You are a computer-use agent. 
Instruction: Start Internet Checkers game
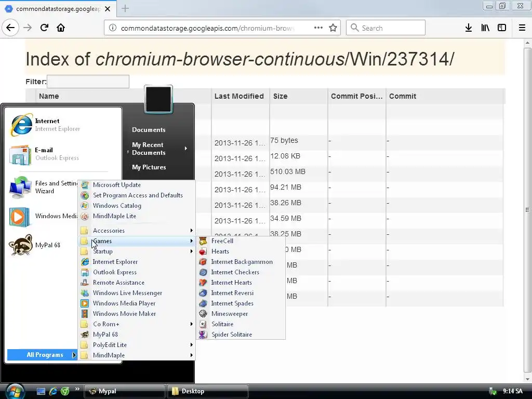[x=241, y=272]
